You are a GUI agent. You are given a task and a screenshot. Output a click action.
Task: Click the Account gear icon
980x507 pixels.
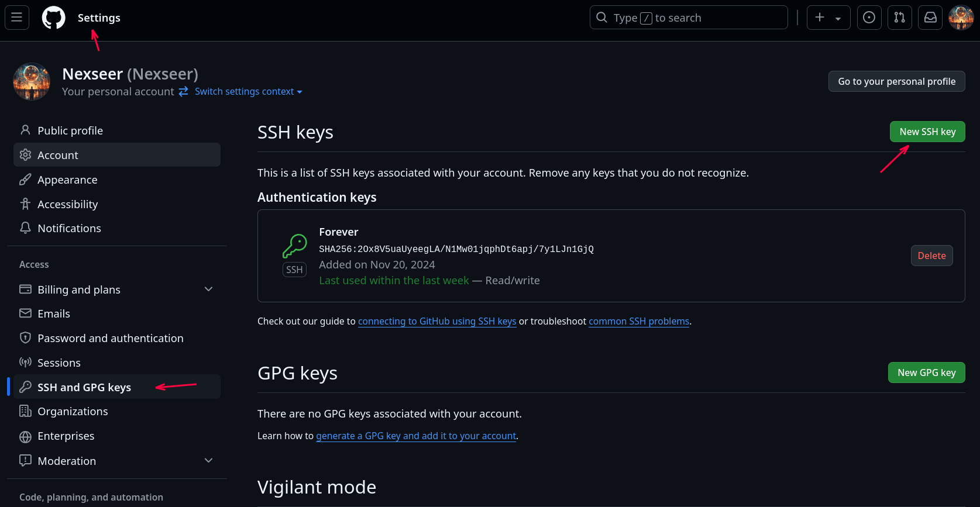25,155
